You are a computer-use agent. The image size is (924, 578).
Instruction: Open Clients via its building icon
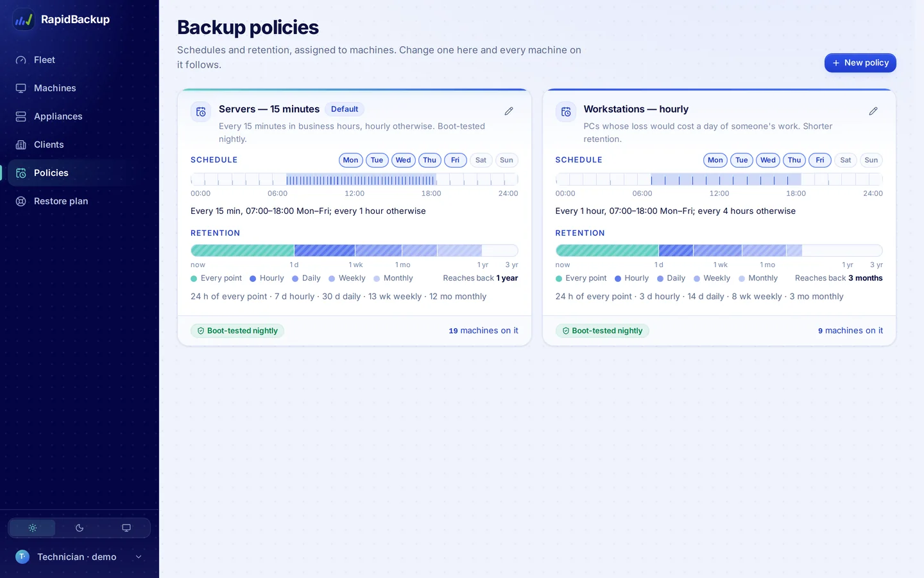point(21,144)
